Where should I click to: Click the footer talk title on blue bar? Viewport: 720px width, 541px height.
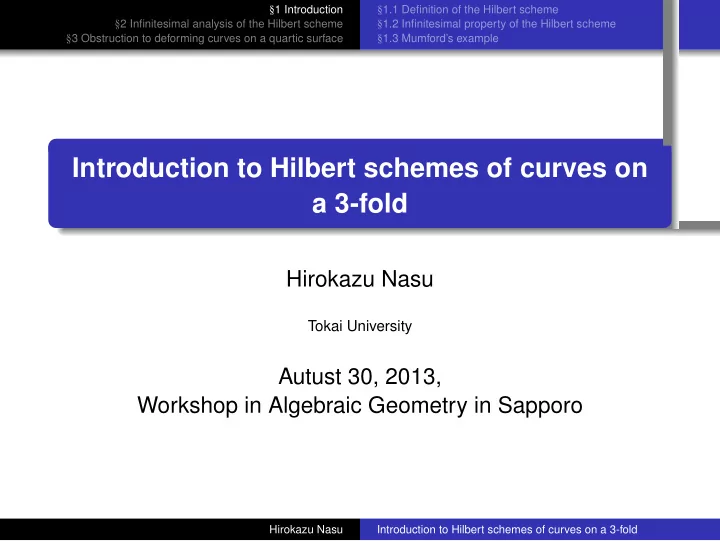pyautogui.click(x=507, y=530)
